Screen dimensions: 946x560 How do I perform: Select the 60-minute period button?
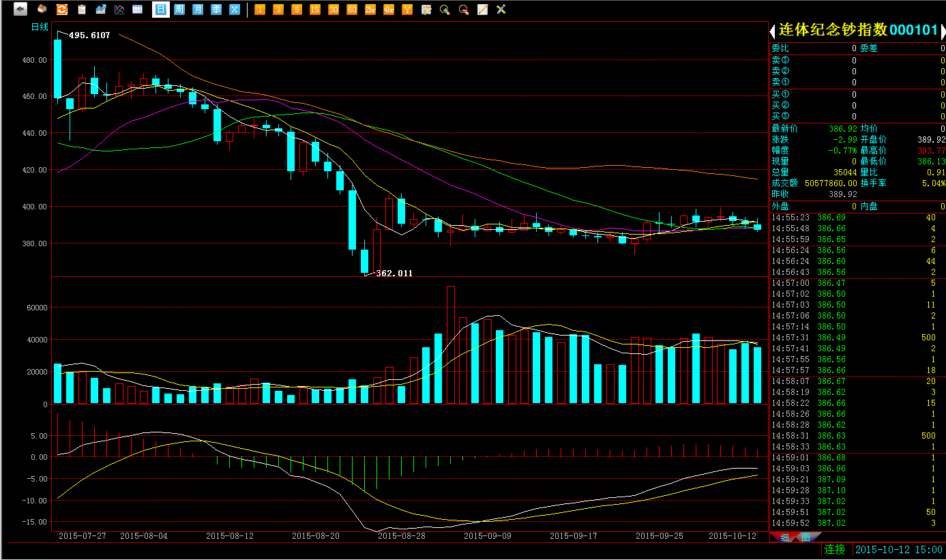(352, 10)
